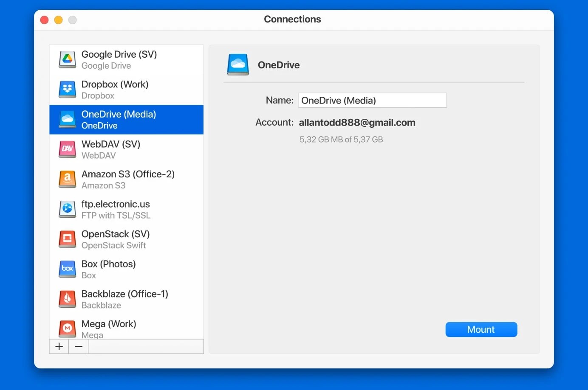Select the Amazon S3 (Office-2) connection
Viewport: 588px width, 390px height.
[x=127, y=179]
